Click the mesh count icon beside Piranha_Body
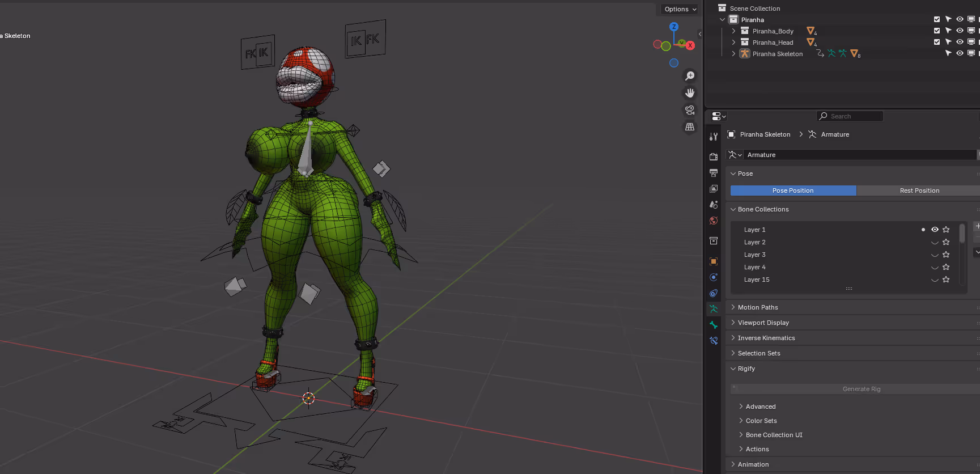This screenshot has width=980, height=474. click(x=812, y=31)
